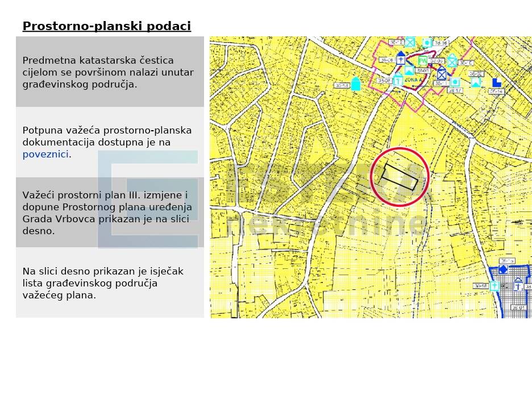This screenshot has height=399, width=532.
Task: Select the green PA marker on map
Action: tap(423, 61)
